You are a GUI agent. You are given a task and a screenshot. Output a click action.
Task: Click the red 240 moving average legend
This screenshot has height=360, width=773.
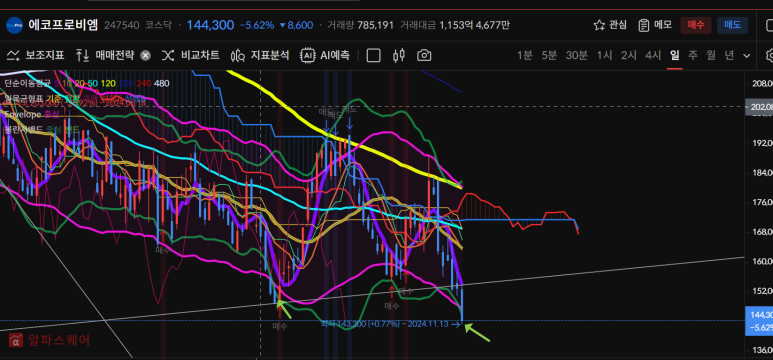[x=143, y=83]
